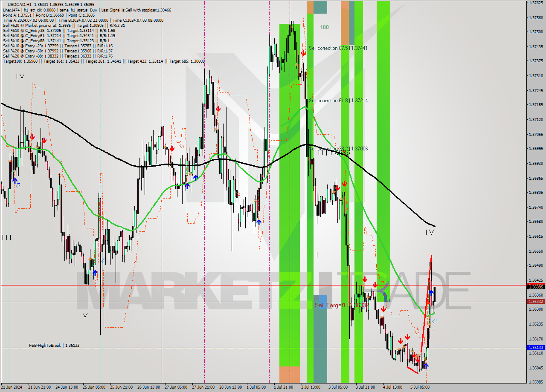Click the 'Sell %10 @ C_Entry88' line
The height and width of the screenshot is (392, 546).
point(56,41)
